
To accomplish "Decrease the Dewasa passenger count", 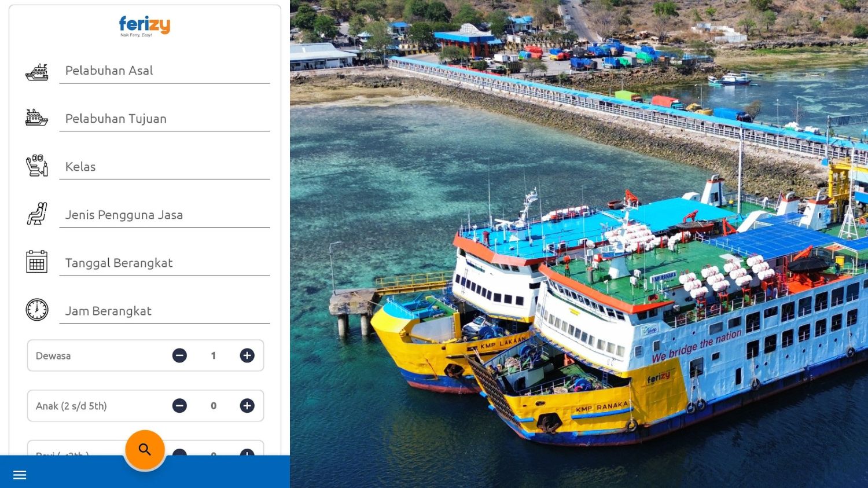I will [179, 355].
